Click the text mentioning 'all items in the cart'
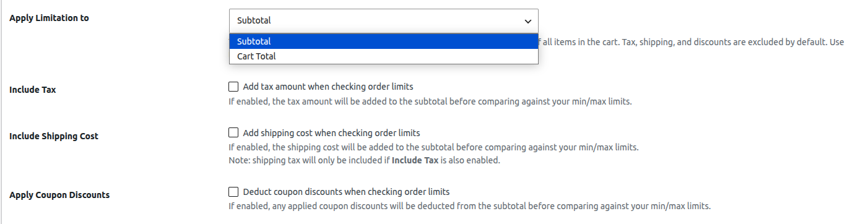 (691, 42)
